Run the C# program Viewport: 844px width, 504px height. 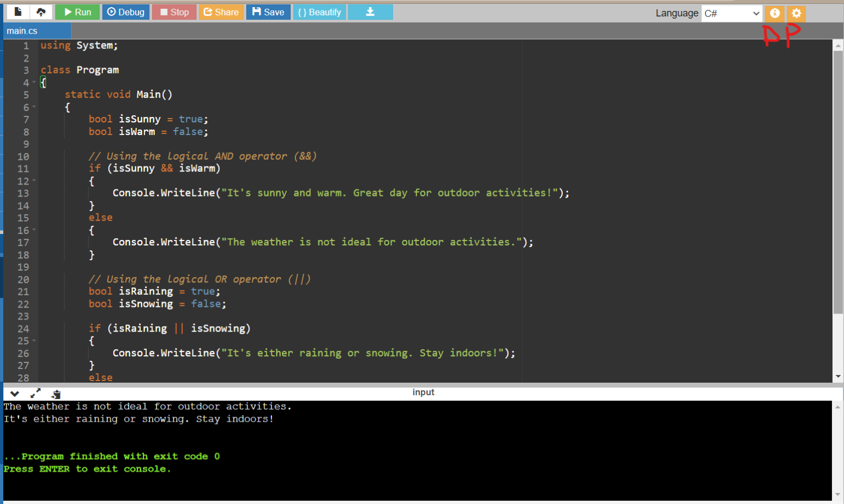click(x=77, y=12)
